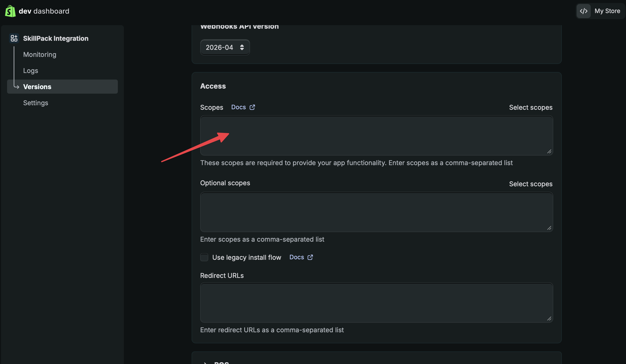
Task: Grab the Redirect URLs textarea resize handle
Action: 549,319
